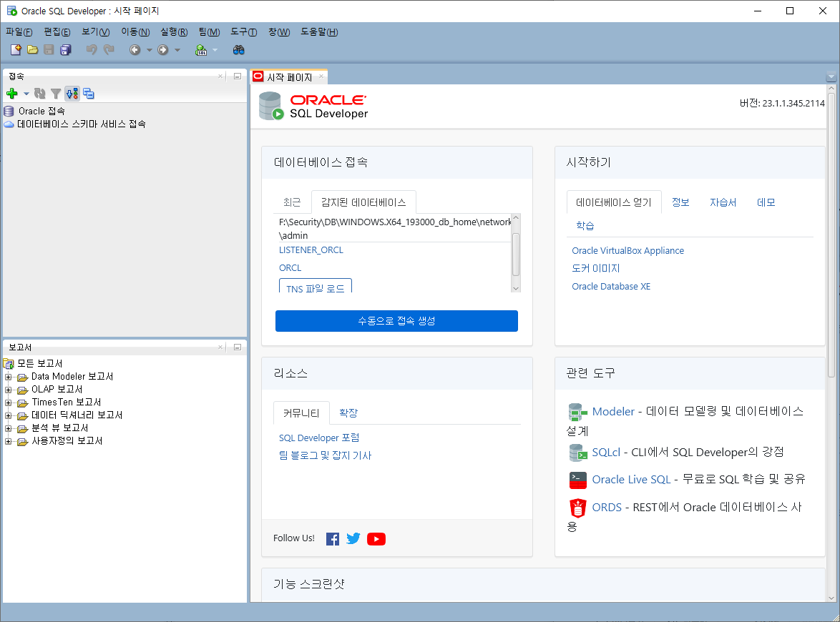This screenshot has height=622, width=840.
Task: Open the 파일(F) menu
Action: point(19,32)
